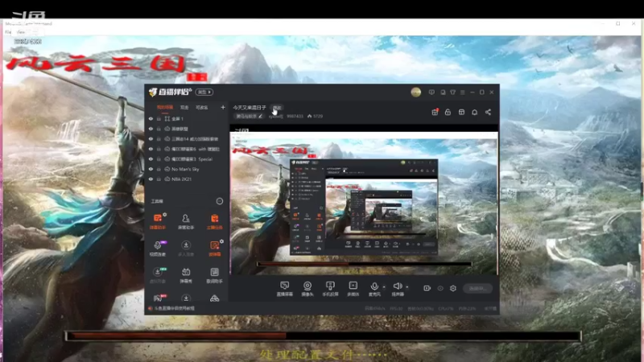Click the CPU usage status entry
Screen dimensions: 644x362
(x=446, y=309)
